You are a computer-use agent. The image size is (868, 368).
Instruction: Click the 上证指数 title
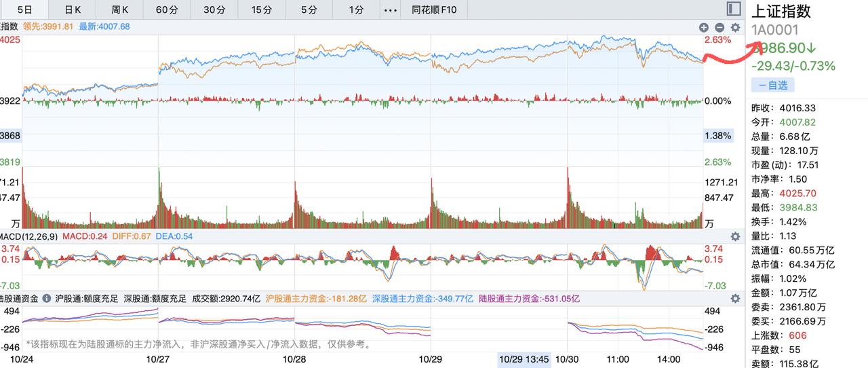[781, 11]
